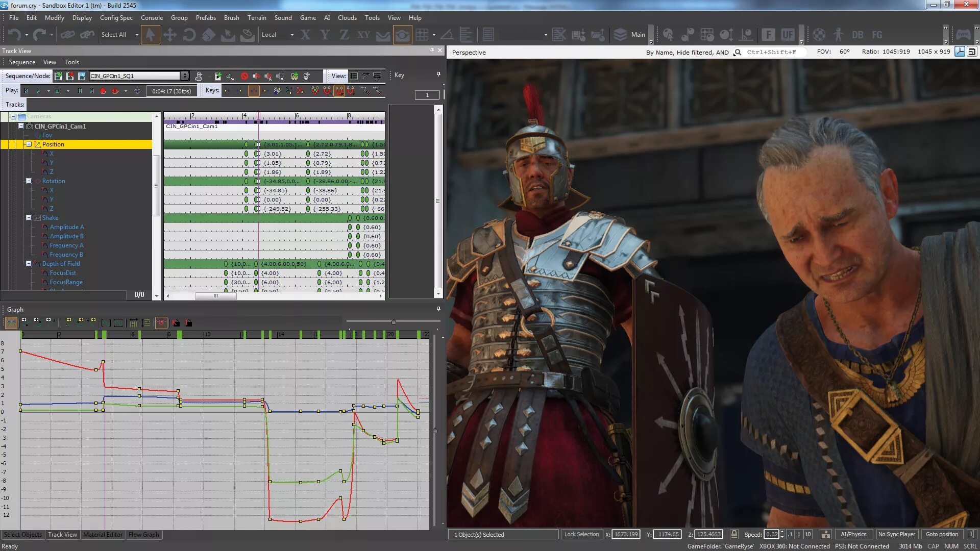Open the Clouds menu
980x551 pixels.
[347, 17]
